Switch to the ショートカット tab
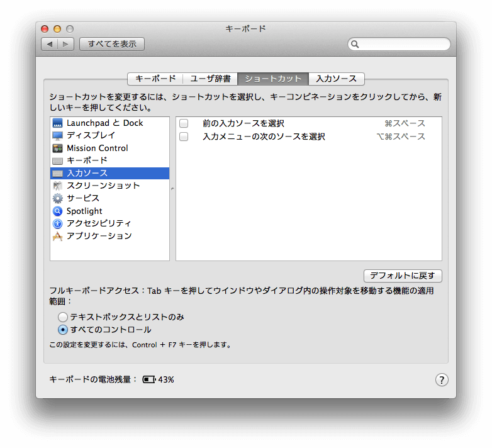This screenshot has height=448, width=492. 273,79
